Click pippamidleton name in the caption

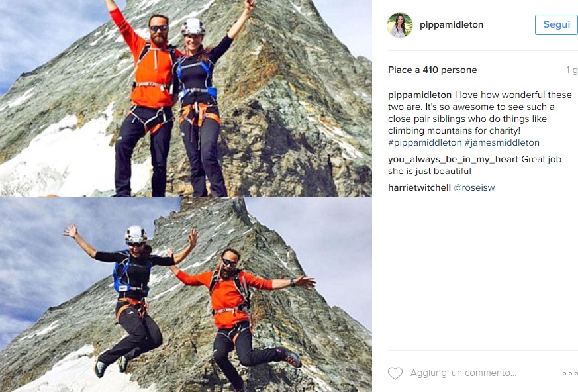tap(420, 95)
